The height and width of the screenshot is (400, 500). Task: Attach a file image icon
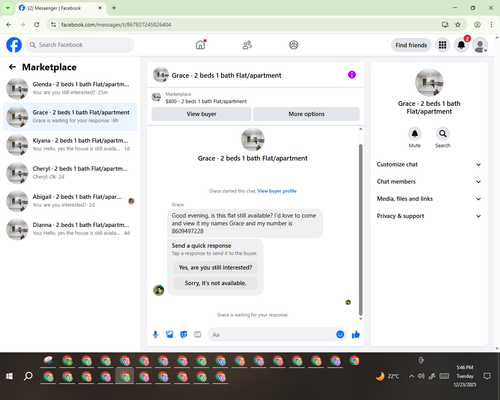[x=170, y=334]
